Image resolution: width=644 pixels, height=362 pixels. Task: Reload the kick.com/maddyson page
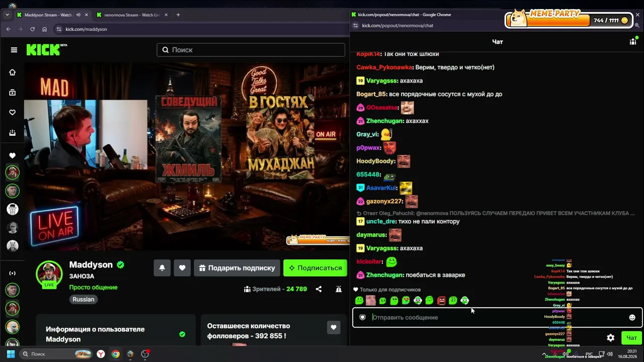[x=32, y=29]
